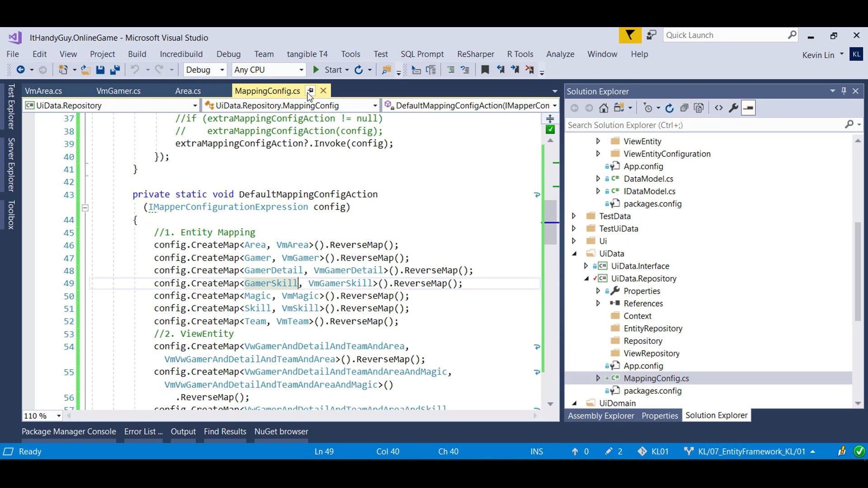Viewport: 868px width, 488px height.
Task: Toggle the Preview Selected Items button
Action: click(748, 108)
